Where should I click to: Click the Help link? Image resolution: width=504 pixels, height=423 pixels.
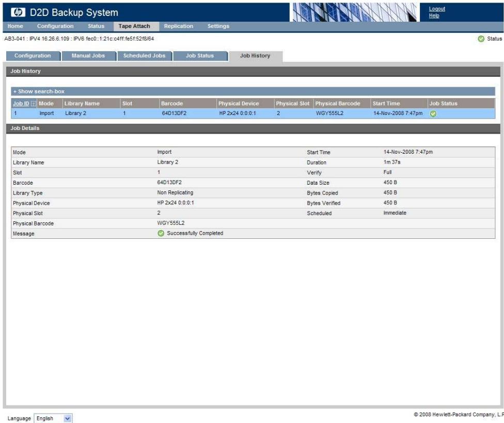point(434,15)
